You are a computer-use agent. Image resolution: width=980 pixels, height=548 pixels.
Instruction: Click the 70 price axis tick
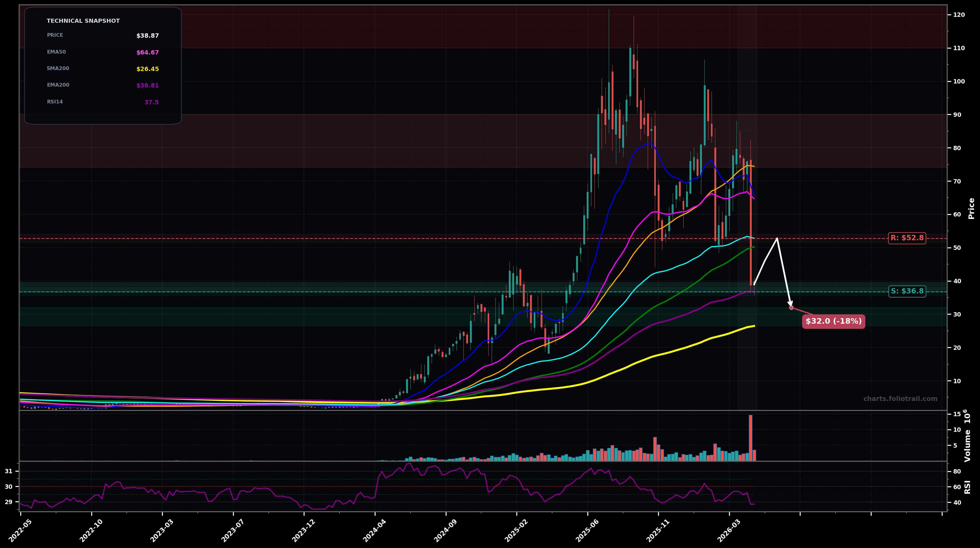(957, 181)
